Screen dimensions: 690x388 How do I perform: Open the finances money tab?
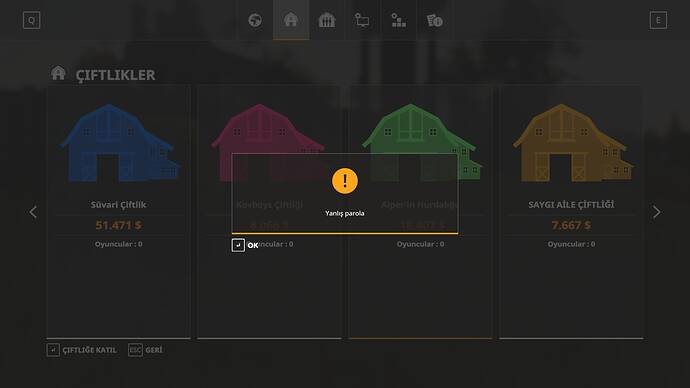(434, 20)
